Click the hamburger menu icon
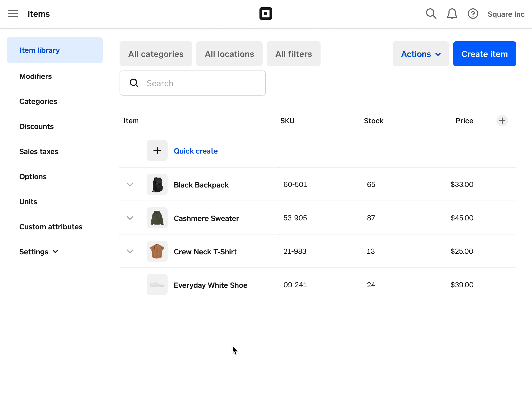Screen dimensions: 532x399 [13, 14]
